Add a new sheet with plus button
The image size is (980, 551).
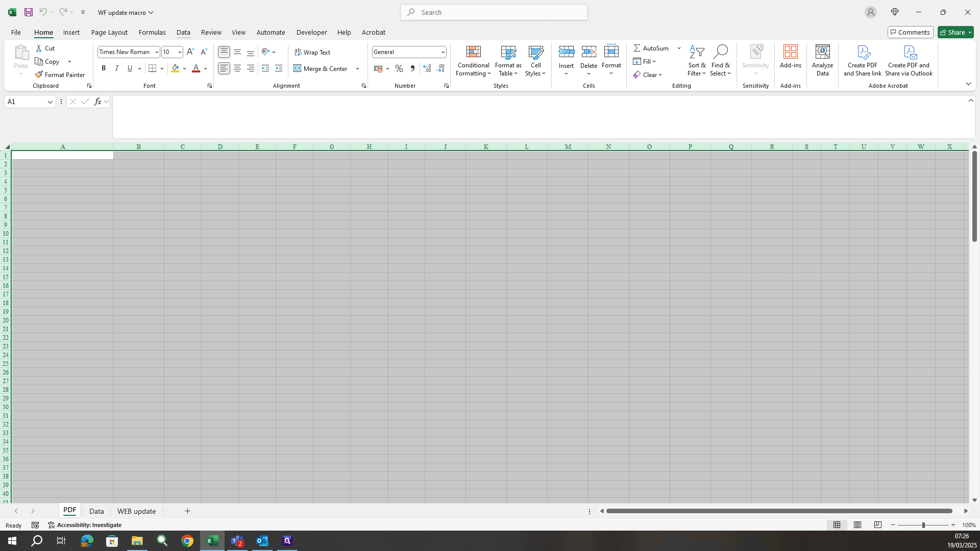click(x=187, y=511)
